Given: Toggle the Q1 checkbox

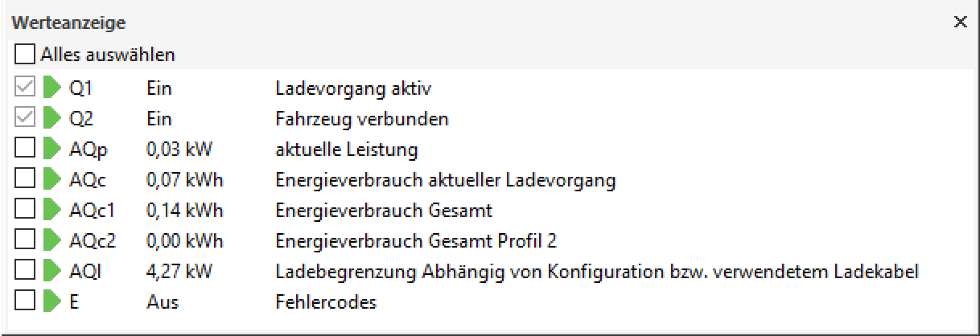Looking at the screenshot, I should pyautogui.click(x=25, y=88).
